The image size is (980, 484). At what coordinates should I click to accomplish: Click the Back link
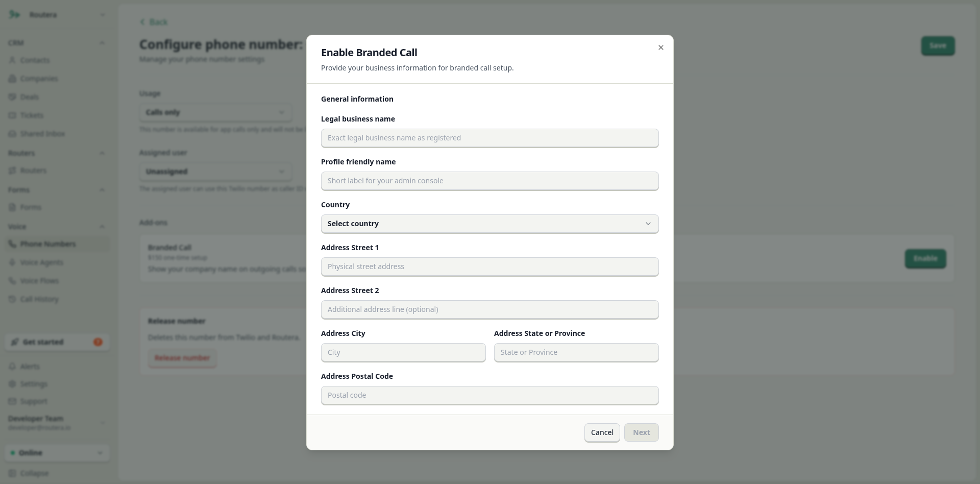[x=154, y=22]
